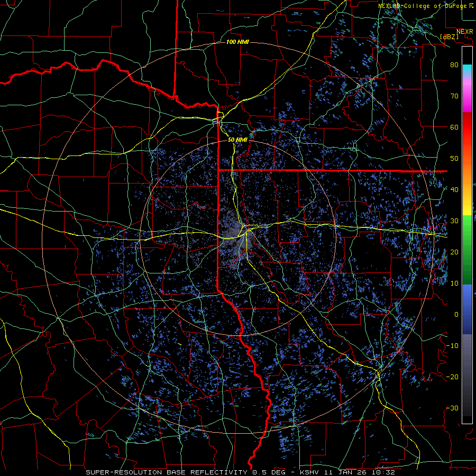Click the 20 value on the dBZ scale

454,252
